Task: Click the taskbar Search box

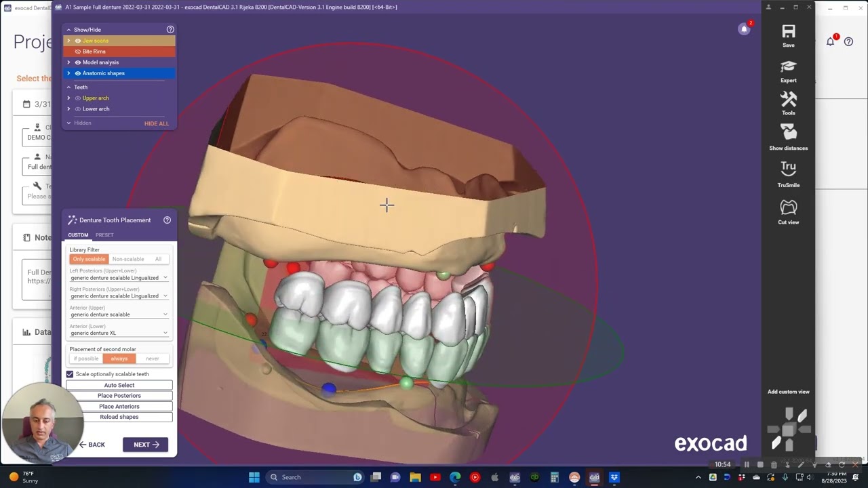Action: pos(315,477)
